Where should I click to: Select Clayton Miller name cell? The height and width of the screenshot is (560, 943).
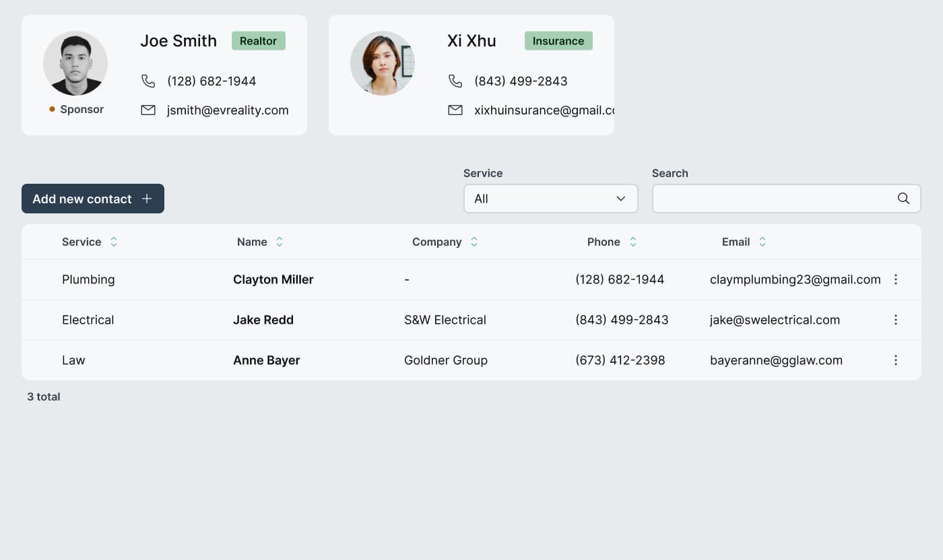coord(273,279)
